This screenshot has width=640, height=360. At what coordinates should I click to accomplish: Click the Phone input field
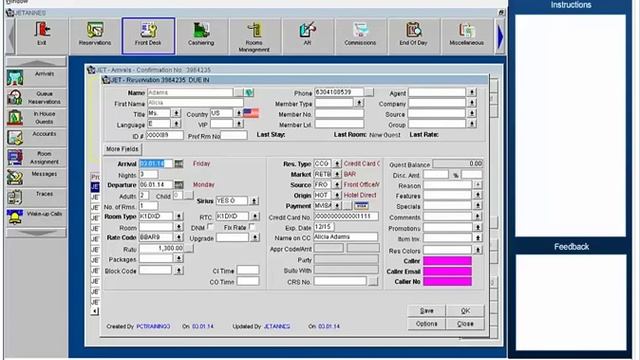339,92
